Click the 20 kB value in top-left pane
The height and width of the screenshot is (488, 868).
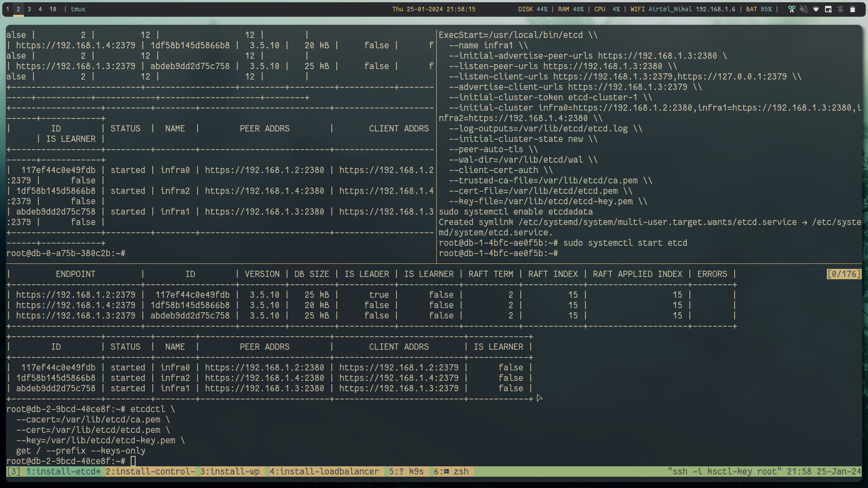click(x=316, y=45)
